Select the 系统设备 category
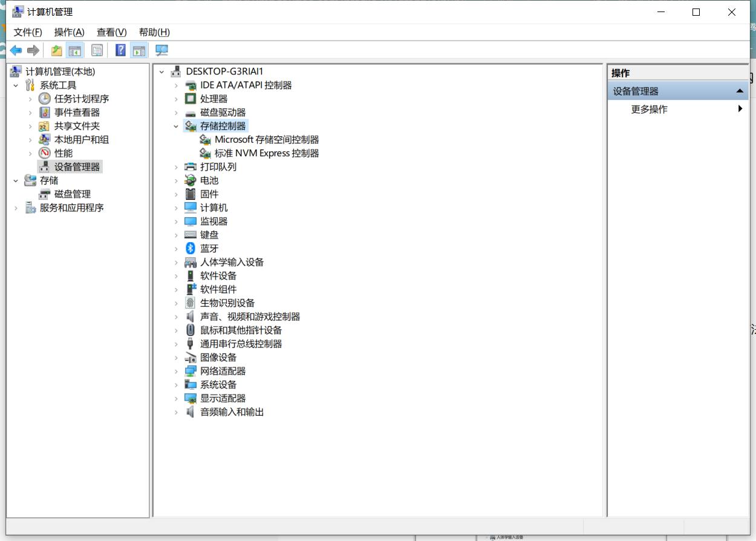 click(x=218, y=385)
